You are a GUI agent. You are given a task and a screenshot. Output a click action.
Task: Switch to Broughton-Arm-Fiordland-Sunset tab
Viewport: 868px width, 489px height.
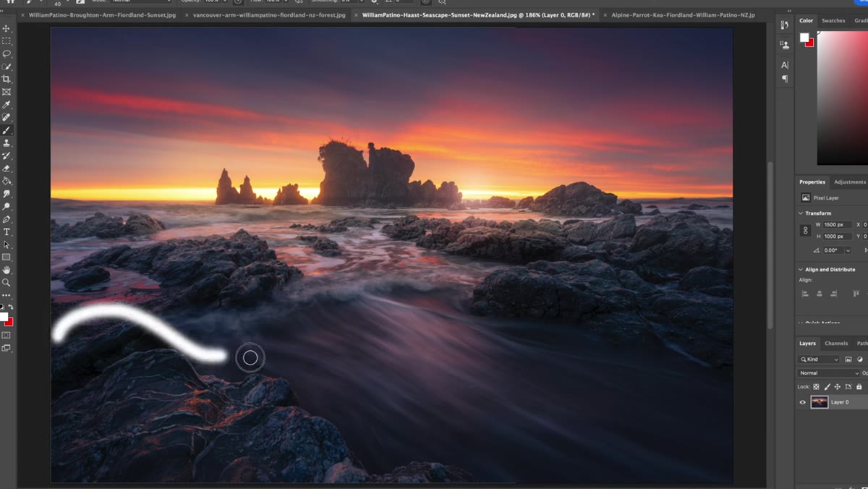pos(102,14)
